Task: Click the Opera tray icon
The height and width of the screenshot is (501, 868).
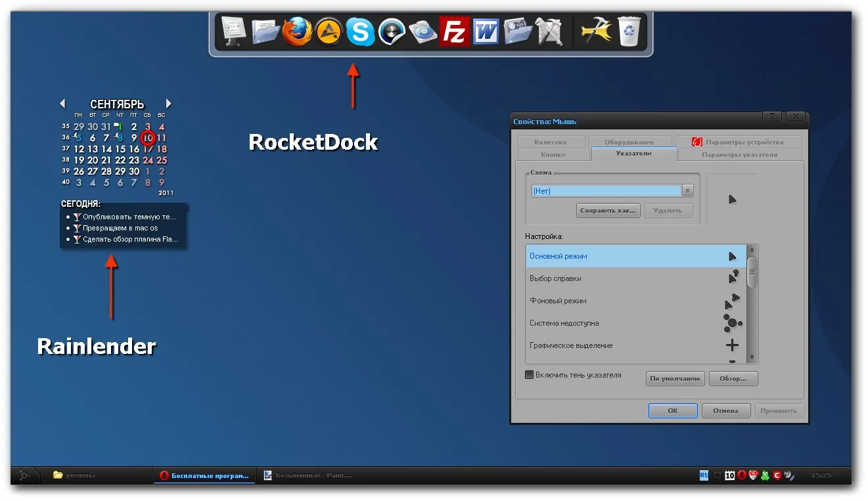Action: [x=741, y=475]
